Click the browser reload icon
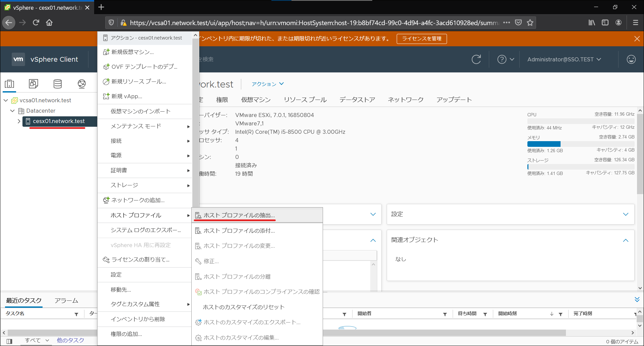The width and height of the screenshot is (644, 346). tap(36, 22)
